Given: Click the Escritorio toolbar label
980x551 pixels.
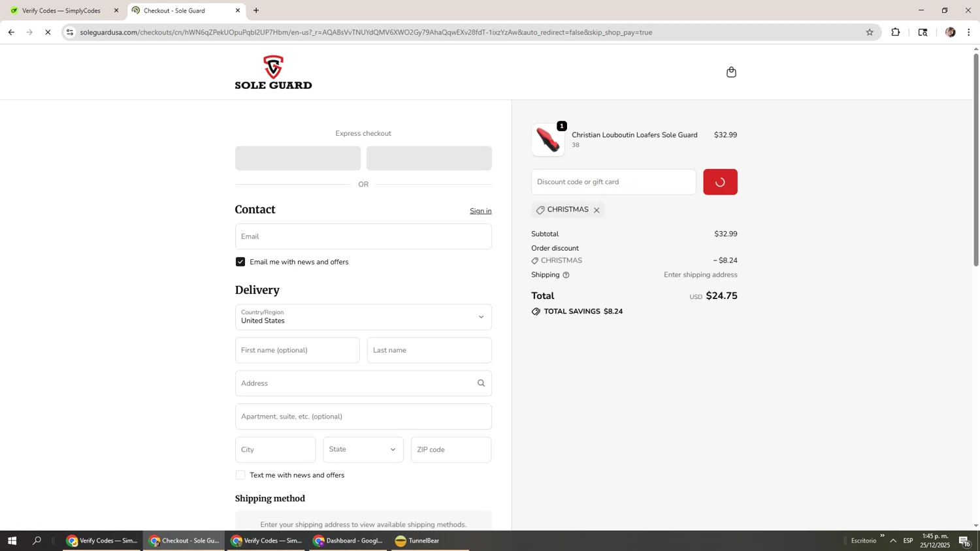Looking at the screenshot, I should tap(864, 541).
